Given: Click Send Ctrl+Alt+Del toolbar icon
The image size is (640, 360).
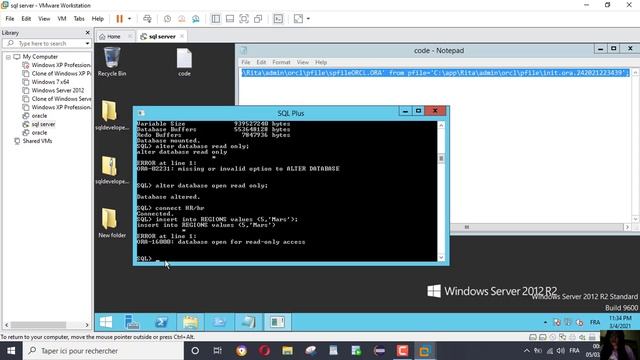Looking at the screenshot, I should 147,19.
